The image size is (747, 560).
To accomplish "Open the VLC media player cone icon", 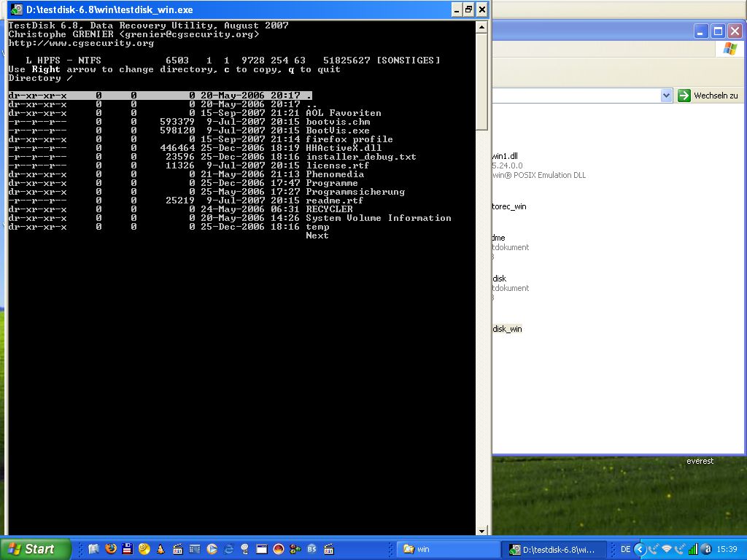I will coord(161,549).
